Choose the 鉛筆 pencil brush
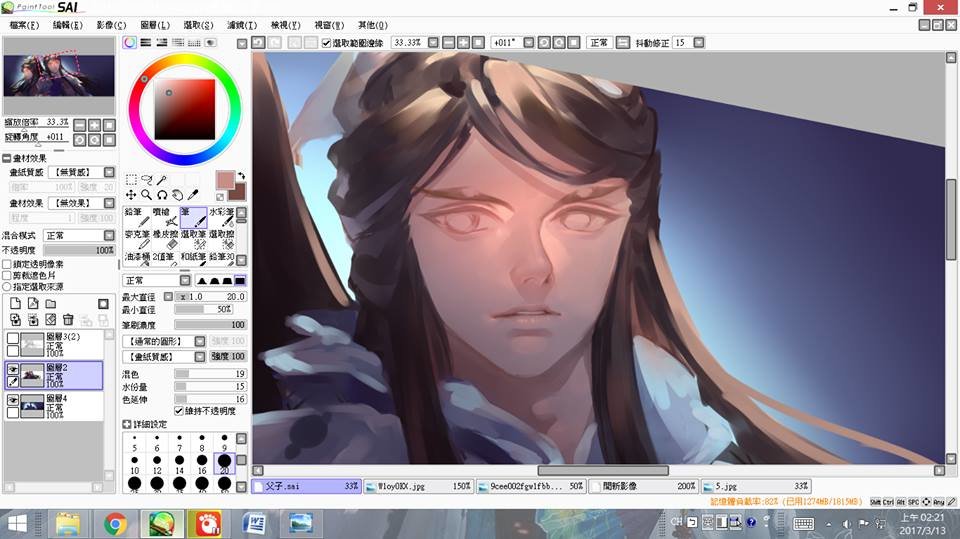This screenshot has width=960, height=539. 137,217
